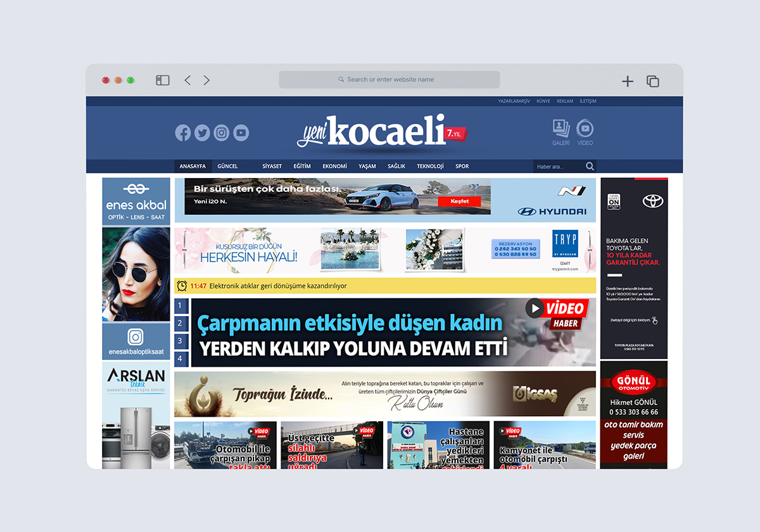Viewport: 760px width, 532px height.
Task: Open the Facebook social icon
Action: pyautogui.click(x=183, y=133)
